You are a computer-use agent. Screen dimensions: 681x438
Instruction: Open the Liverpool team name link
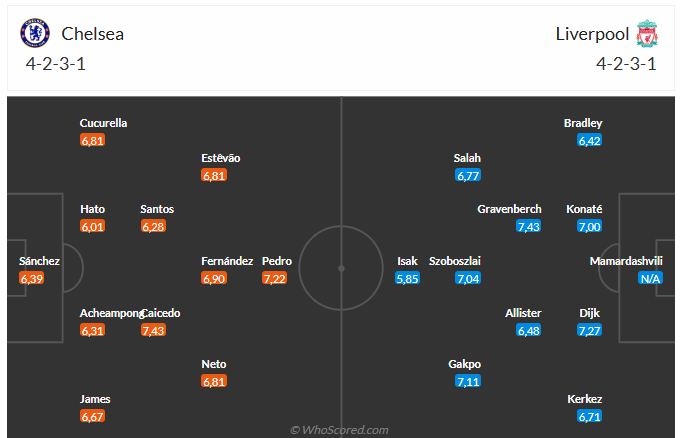[x=592, y=34]
